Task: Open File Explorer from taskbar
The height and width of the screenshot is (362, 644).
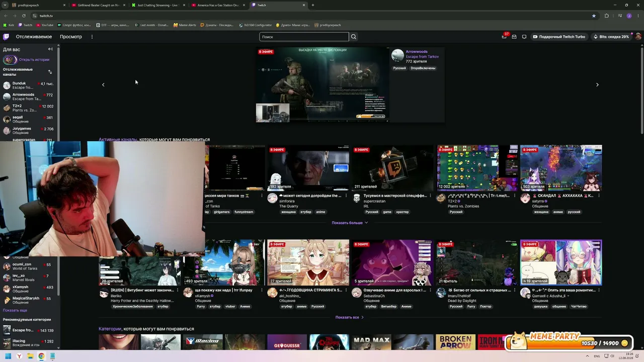Action: 30,356
